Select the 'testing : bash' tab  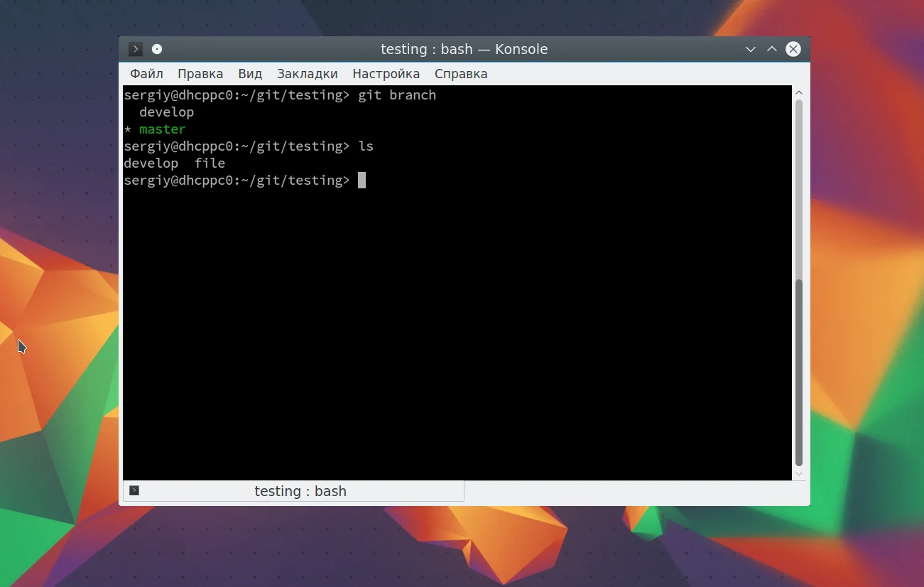click(x=293, y=491)
